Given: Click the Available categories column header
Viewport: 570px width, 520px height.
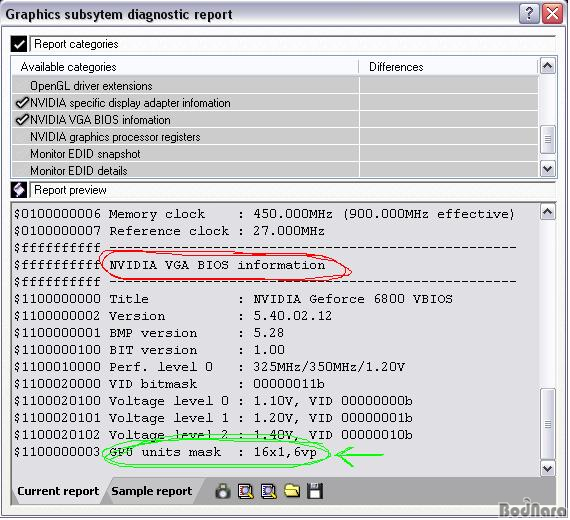Looking at the screenshot, I should pos(185,67).
